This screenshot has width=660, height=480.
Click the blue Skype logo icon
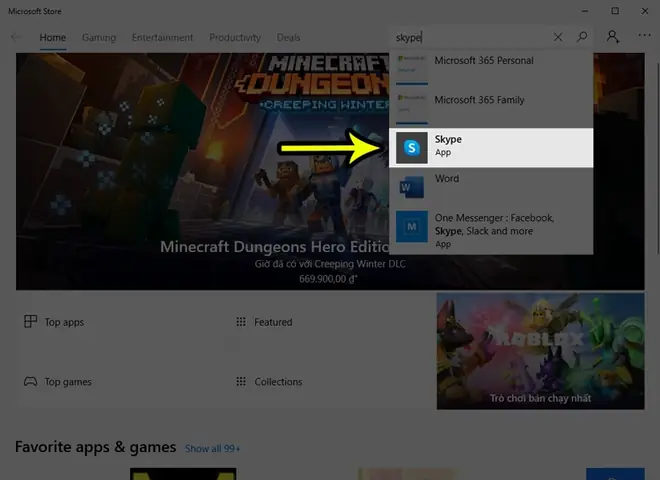(x=412, y=148)
